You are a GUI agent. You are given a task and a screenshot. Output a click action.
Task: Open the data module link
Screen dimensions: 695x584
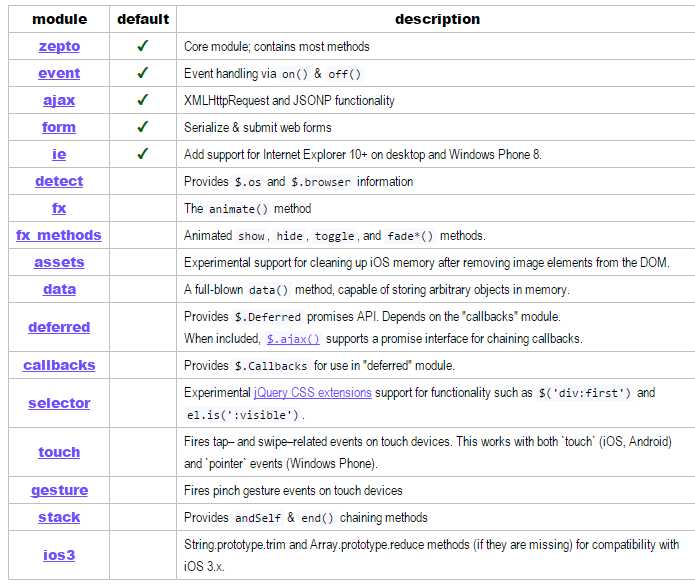(x=59, y=289)
